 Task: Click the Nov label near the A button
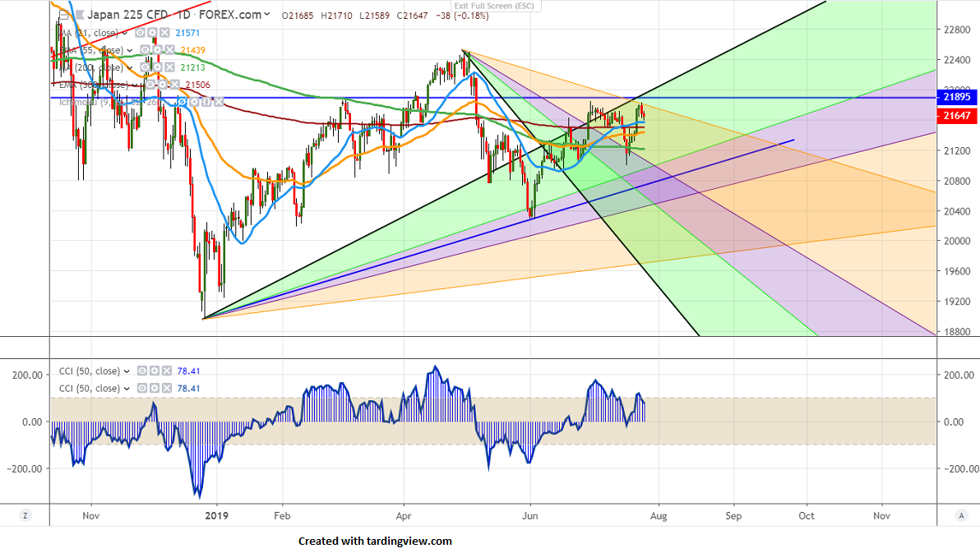pyautogui.click(x=882, y=516)
